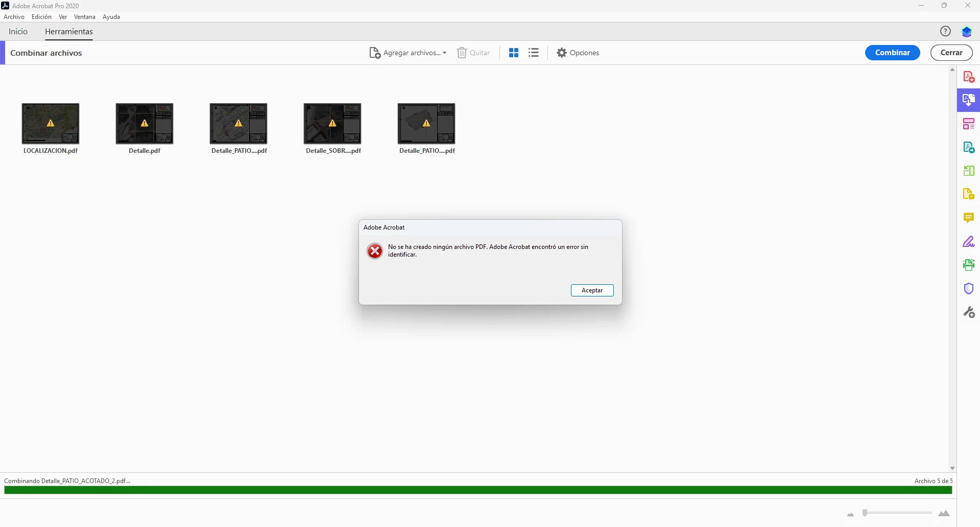Screen dimensions: 980x527
Task: Select the Detalle.pdf thumbnail
Action: [145, 124]
